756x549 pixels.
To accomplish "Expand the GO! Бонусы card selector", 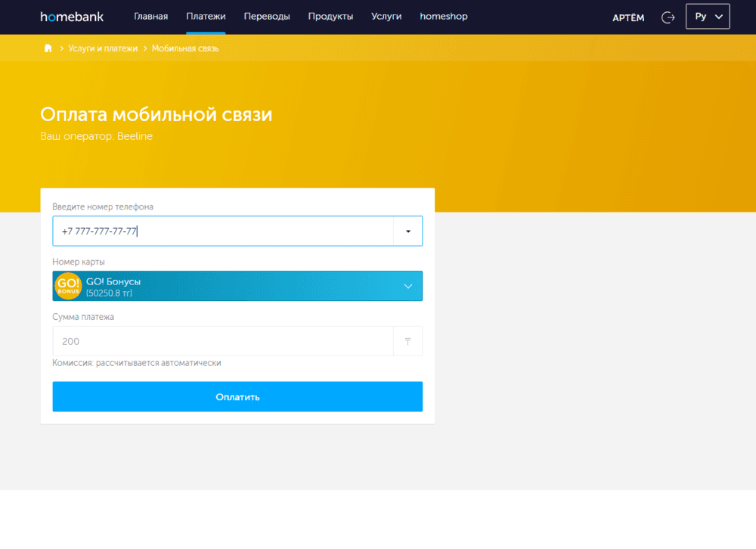I will tap(237, 286).
